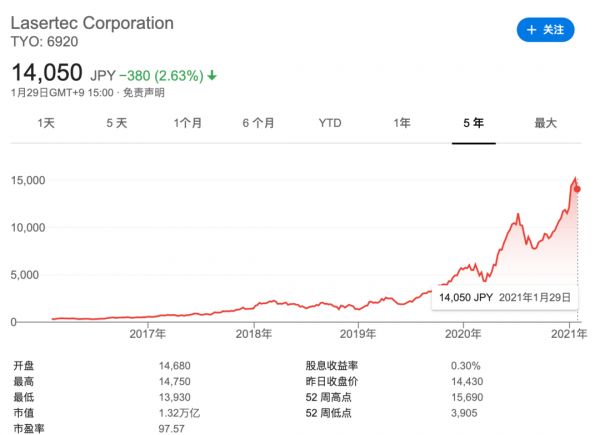Click the red data point on chart

click(x=577, y=189)
